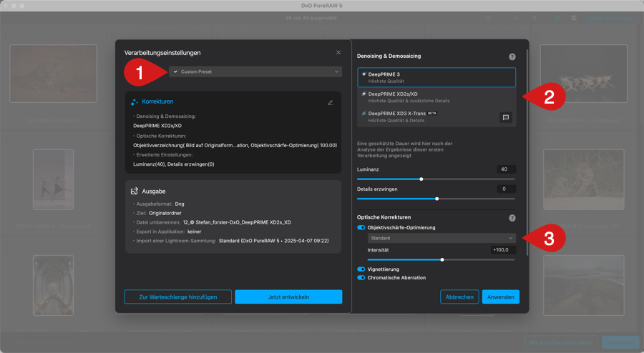Toggle Objektivschärfe-Optimierung switch
This screenshot has height=353, width=644.
coord(361,227)
